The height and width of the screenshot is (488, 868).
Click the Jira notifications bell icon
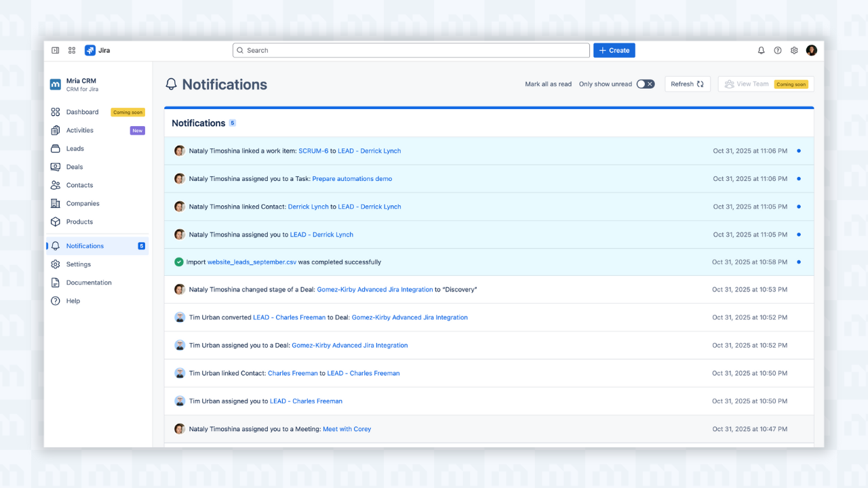tap(761, 50)
